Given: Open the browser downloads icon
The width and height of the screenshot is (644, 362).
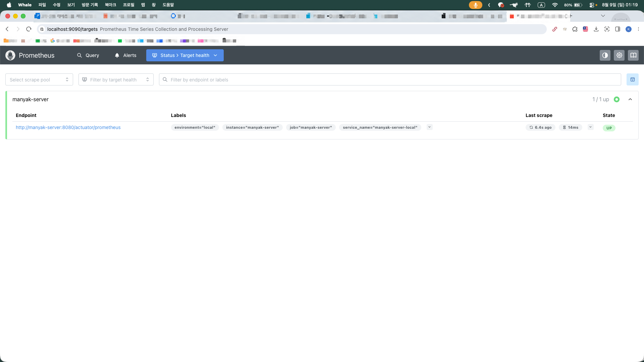Looking at the screenshot, I should [596, 29].
